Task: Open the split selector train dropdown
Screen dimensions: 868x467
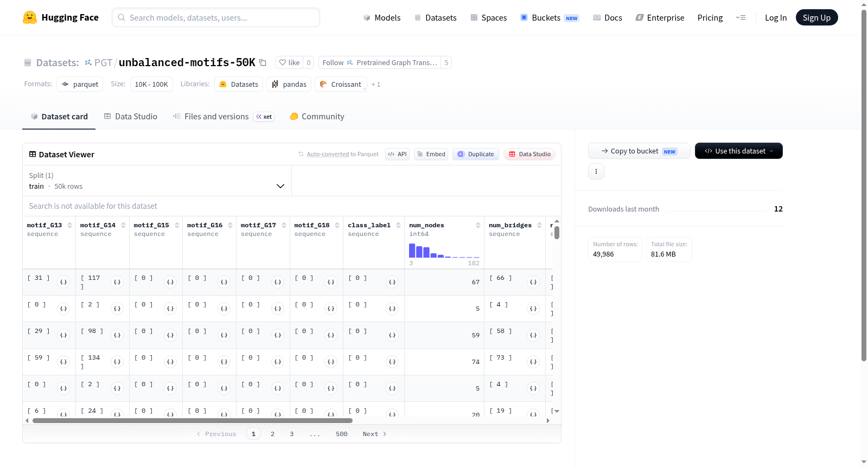Action: click(157, 181)
